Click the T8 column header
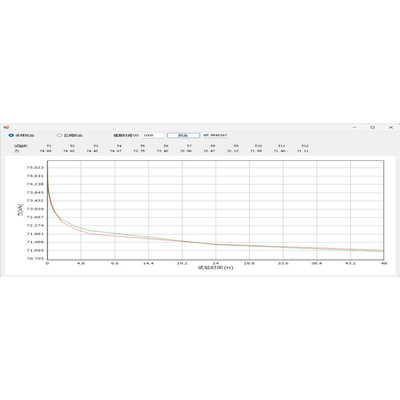The width and height of the screenshot is (400, 400). tap(213, 146)
